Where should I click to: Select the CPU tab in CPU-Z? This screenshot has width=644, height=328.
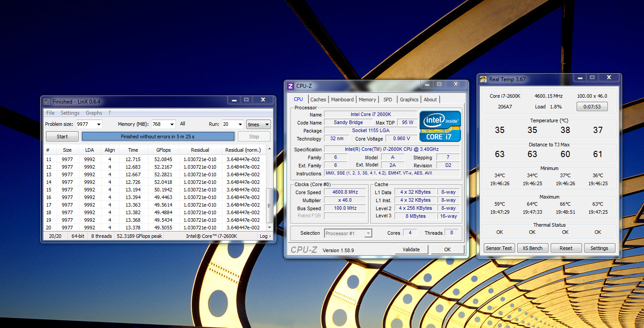click(x=298, y=99)
